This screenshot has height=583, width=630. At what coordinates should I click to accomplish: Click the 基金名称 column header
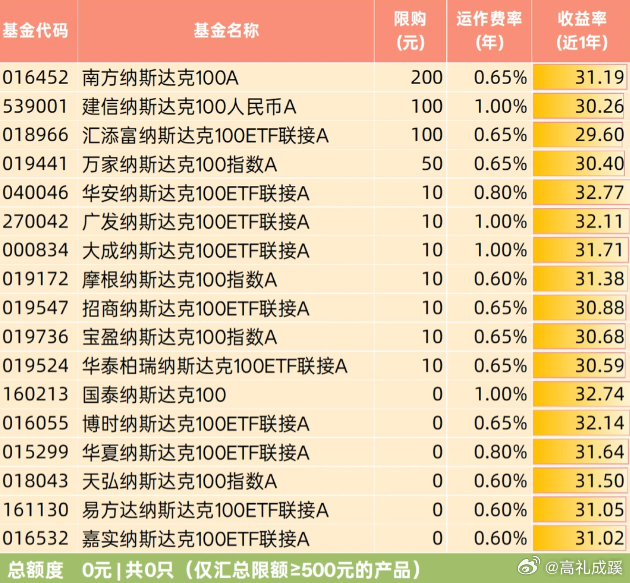tap(226, 31)
